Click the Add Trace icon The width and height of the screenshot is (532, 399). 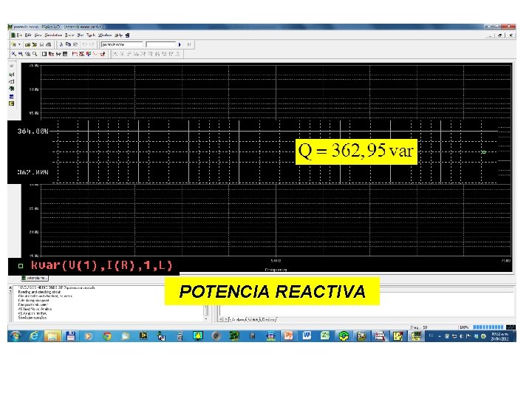[x=75, y=54]
